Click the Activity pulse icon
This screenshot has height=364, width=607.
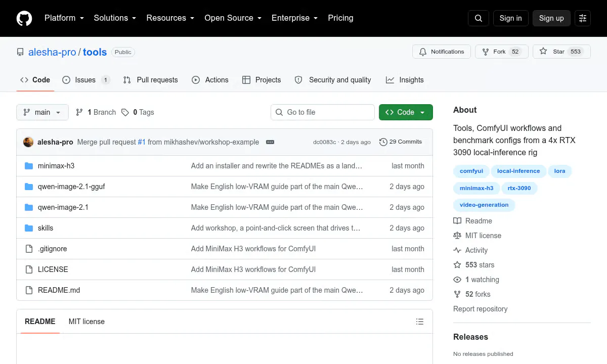point(457,250)
